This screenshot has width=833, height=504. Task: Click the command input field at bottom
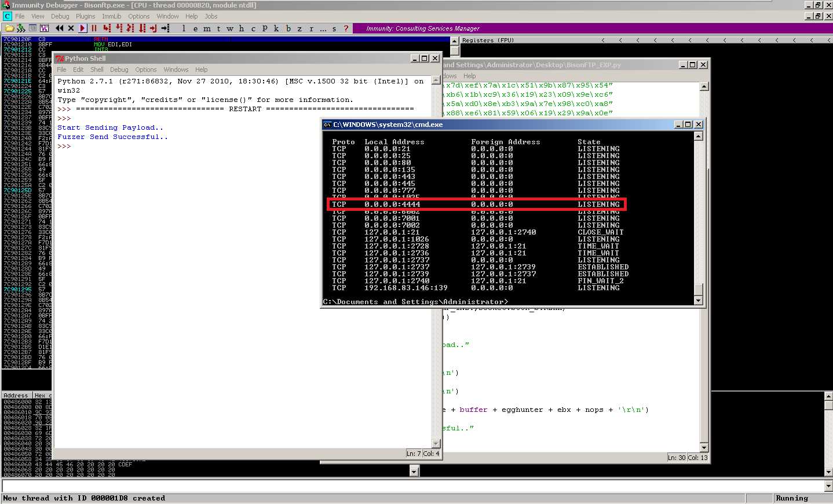point(412,485)
